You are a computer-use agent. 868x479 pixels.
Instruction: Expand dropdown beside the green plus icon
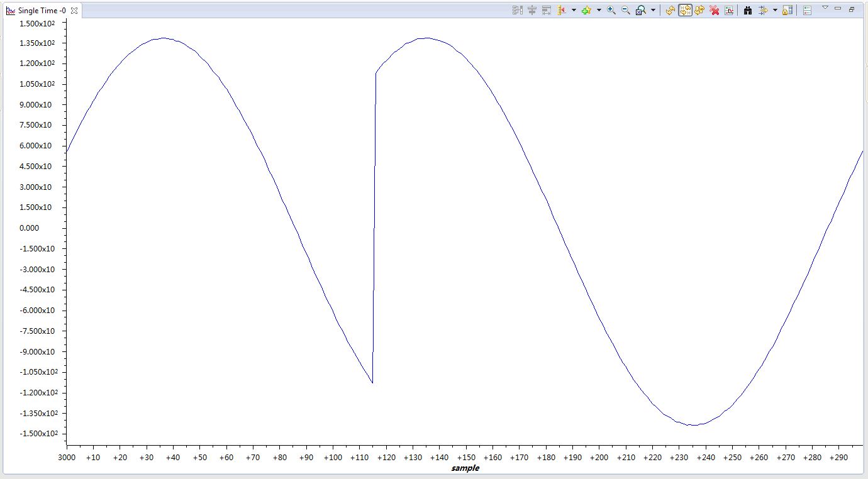(599, 10)
